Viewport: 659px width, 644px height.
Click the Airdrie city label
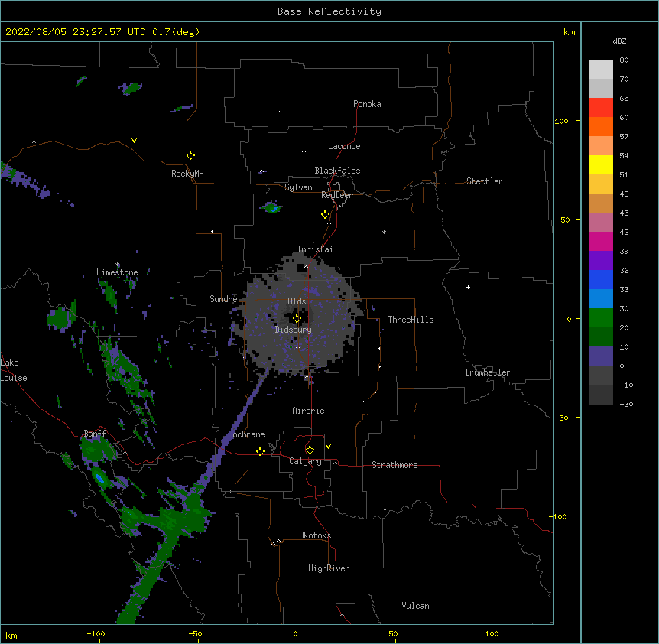coord(308,411)
